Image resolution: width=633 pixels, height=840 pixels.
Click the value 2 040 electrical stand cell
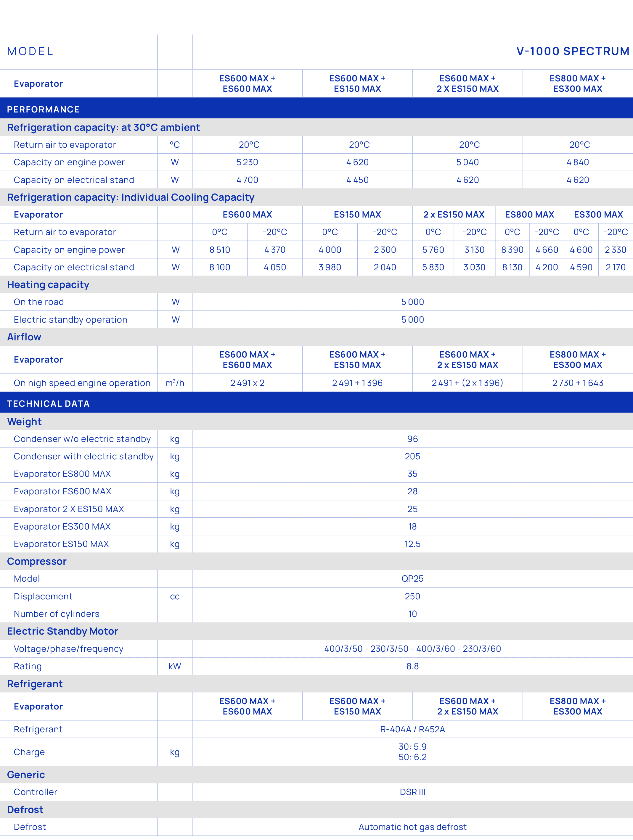tap(385, 267)
